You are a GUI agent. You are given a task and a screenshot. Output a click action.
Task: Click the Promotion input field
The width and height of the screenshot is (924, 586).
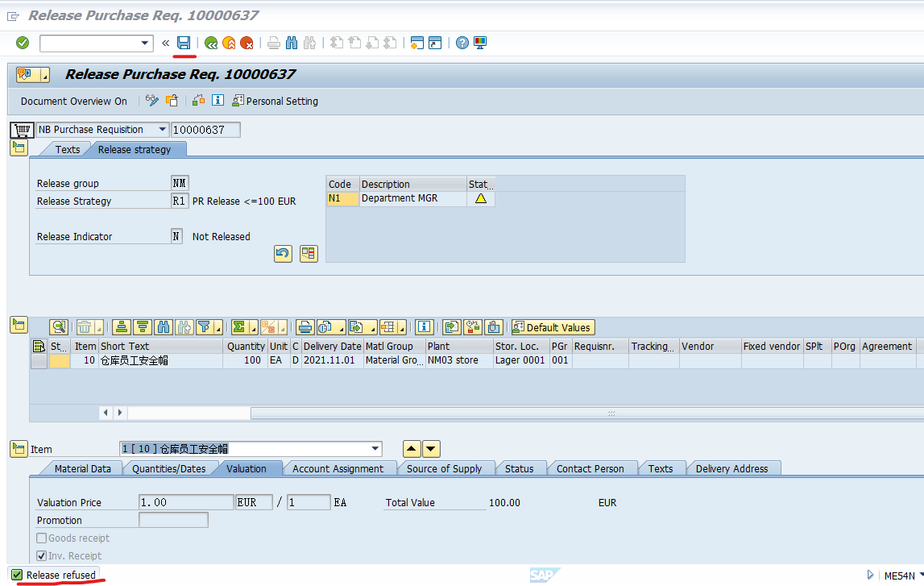[173, 520]
